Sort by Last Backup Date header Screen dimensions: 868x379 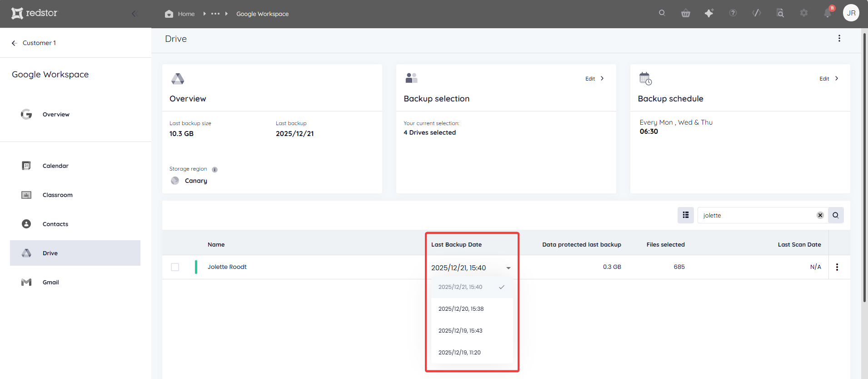pyautogui.click(x=456, y=245)
